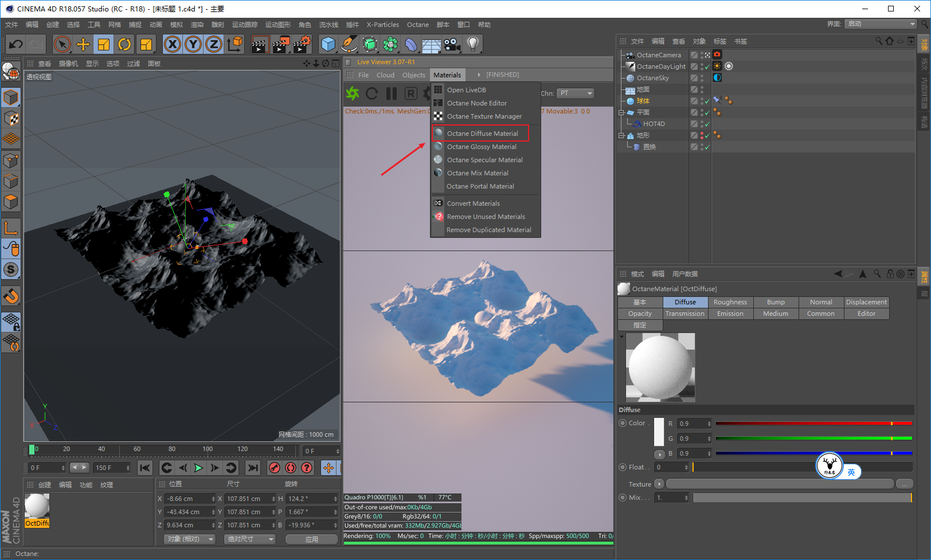Click the Texture browse button

click(904, 484)
